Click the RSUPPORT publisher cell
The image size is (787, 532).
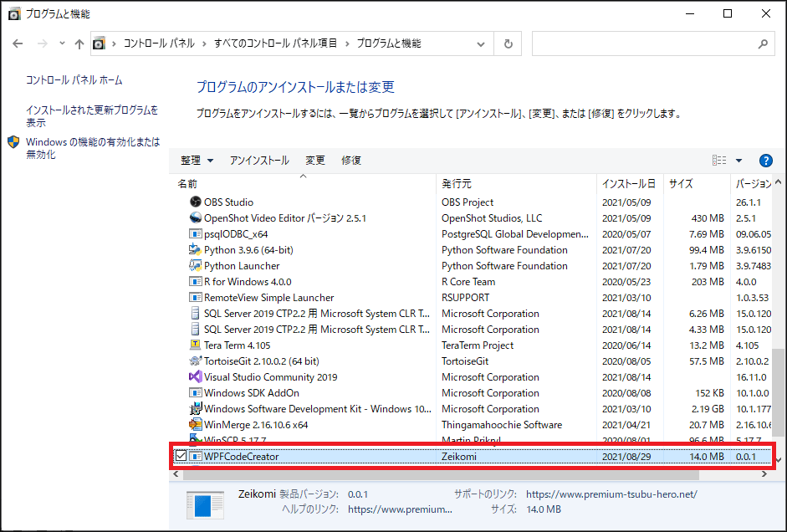click(x=465, y=298)
